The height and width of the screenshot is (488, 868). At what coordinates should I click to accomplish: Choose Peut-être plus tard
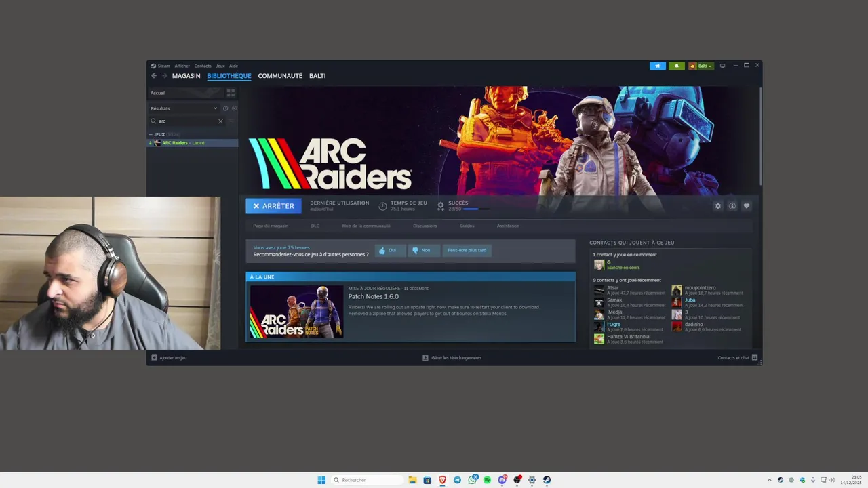467,250
